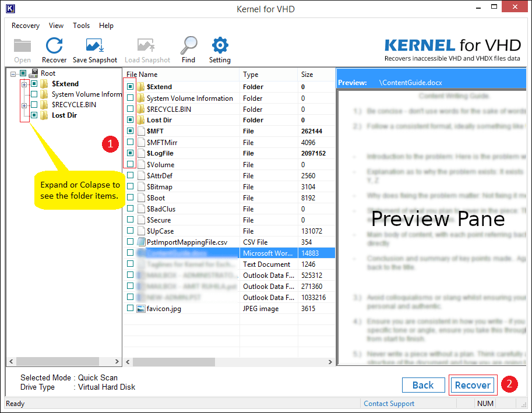The width and height of the screenshot is (532, 413).
Task: Select the $Secure file row
Action: click(x=230, y=220)
